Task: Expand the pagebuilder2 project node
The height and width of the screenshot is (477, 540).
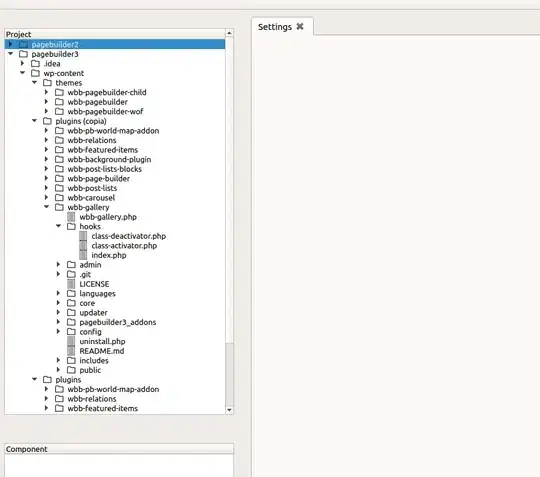Action: [x=11, y=44]
